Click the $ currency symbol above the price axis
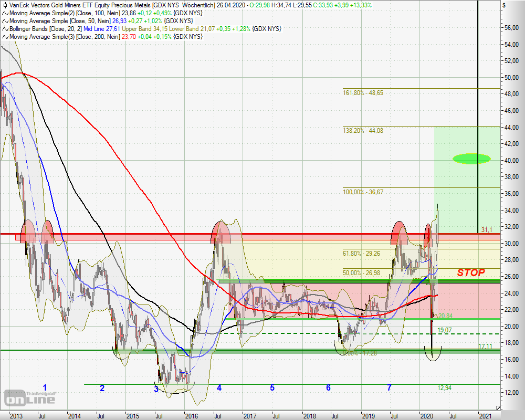Image resolution: width=525 pixels, height=420 pixels. pyautogui.click(x=504, y=5)
